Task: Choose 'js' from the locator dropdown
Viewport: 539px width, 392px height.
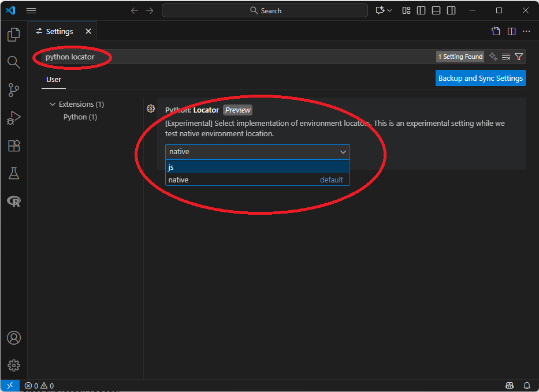Action: pyautogui.click(x=257, y=167)
